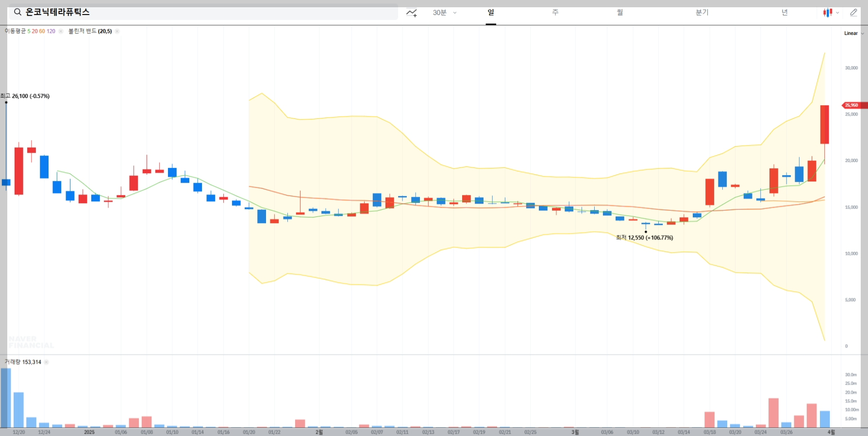Click the 30,000 price axis label

point(851,68)
